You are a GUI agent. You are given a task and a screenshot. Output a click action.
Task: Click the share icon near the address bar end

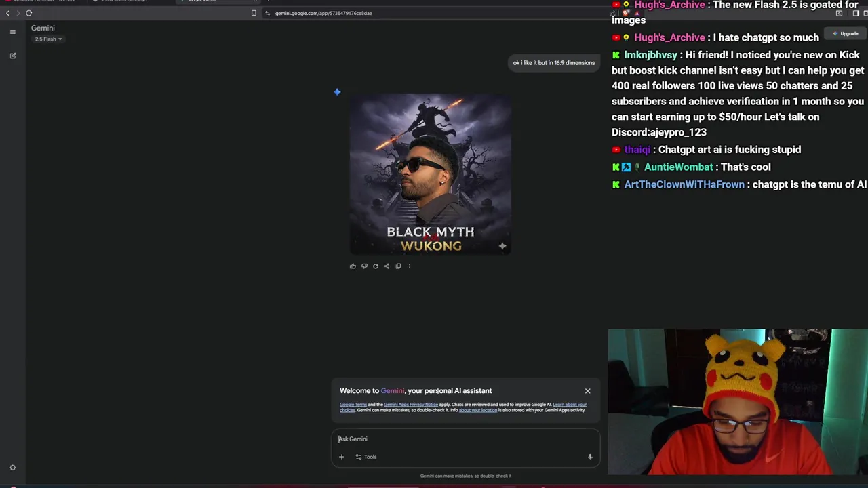click(613, 13)
